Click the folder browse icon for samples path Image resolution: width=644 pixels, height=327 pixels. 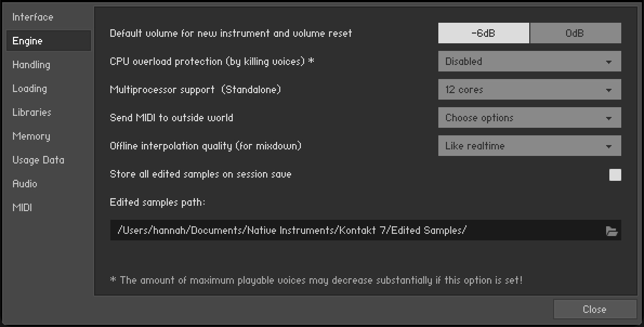[612, 231]
